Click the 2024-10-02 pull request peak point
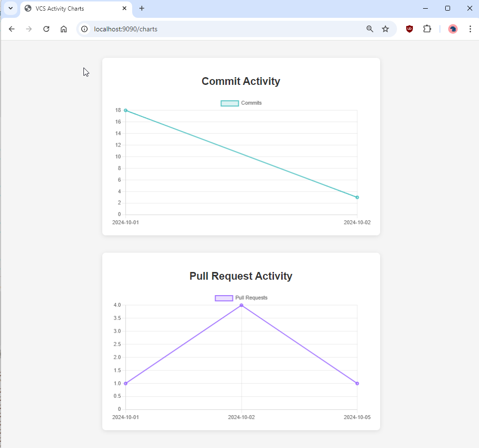Viewport: 479px width, 448px height. [x=241, y=305]
